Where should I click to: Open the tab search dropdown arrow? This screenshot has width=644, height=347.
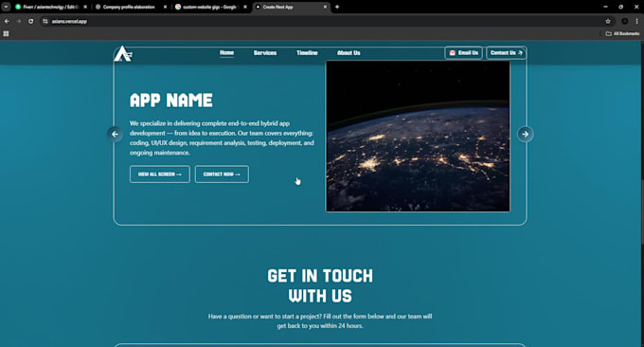(6, 7)
